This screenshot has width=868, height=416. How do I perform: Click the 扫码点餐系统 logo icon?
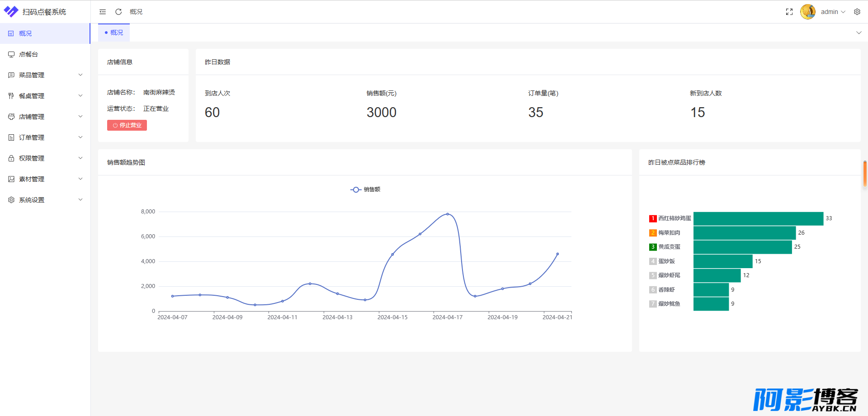[x=11, y=11]
